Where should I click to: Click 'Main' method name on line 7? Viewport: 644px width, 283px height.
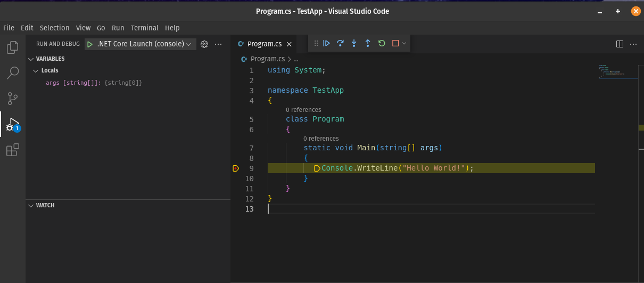tap(367, 148)
